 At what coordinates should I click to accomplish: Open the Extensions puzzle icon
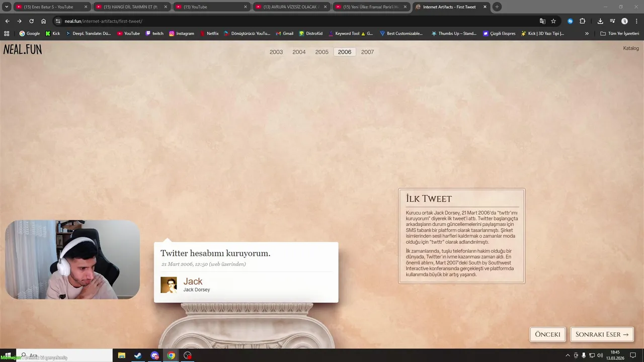point(582,21)
